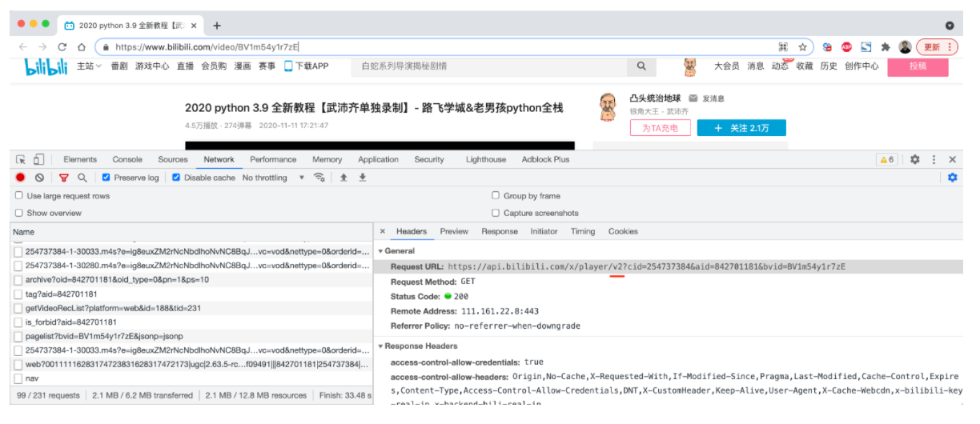980x424 pixels.
Task: Clear the network log
Action: (x=39, y=178)
